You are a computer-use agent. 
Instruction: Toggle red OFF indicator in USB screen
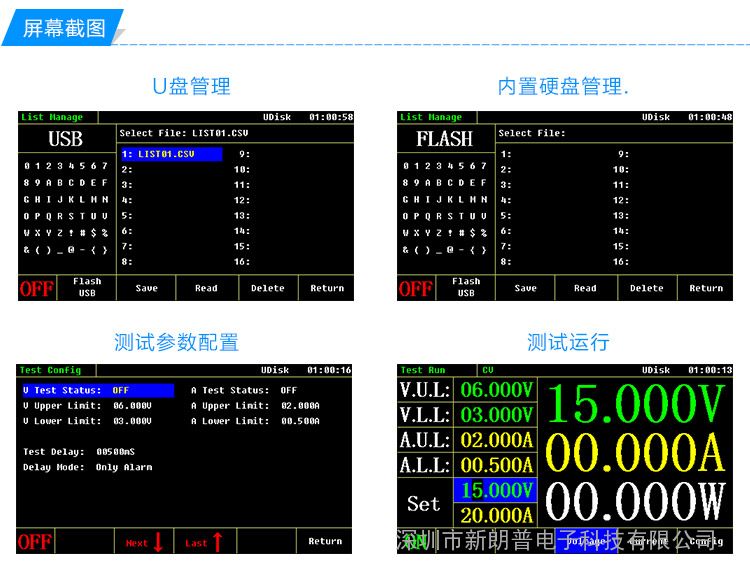(36, 288)
